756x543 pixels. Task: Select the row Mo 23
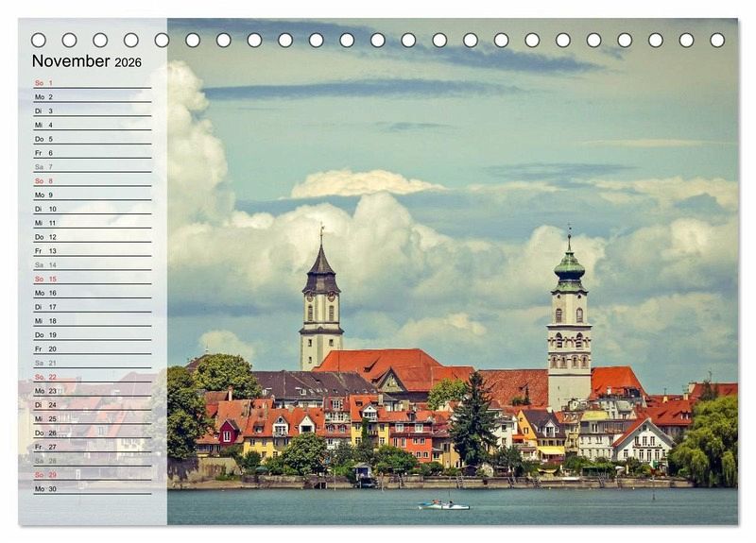pos(92,390)
